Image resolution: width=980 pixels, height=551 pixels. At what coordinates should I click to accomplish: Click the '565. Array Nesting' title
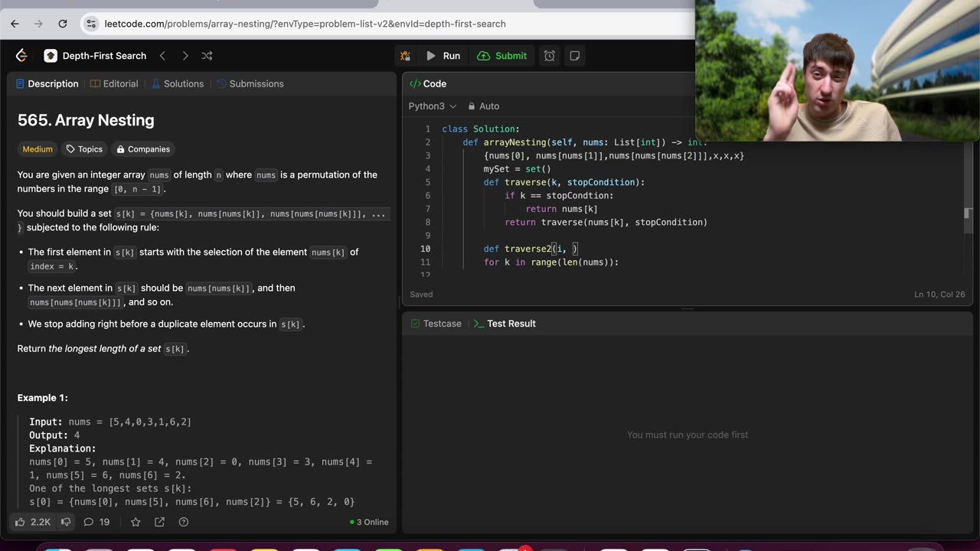[x=86, y=120]
